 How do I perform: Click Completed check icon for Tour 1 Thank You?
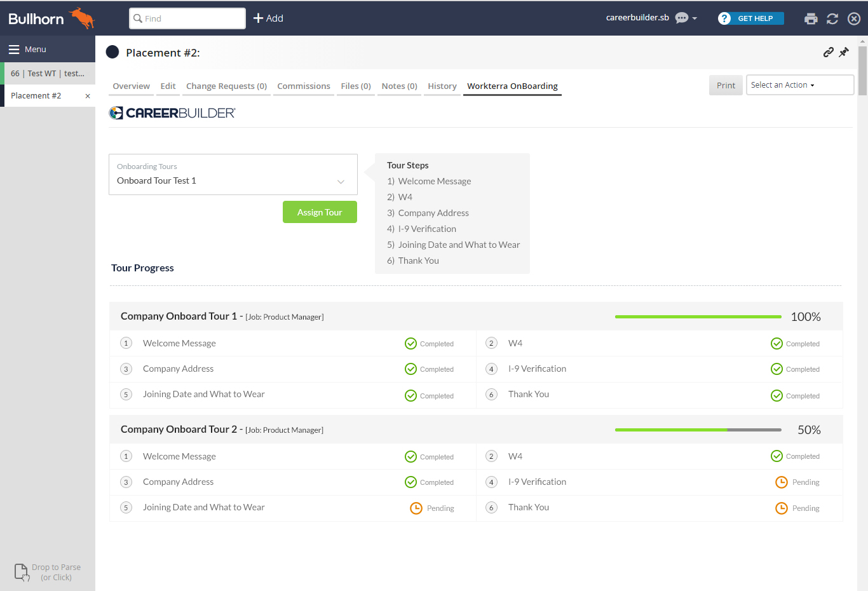pyautogui.click(x=776, y=396)
